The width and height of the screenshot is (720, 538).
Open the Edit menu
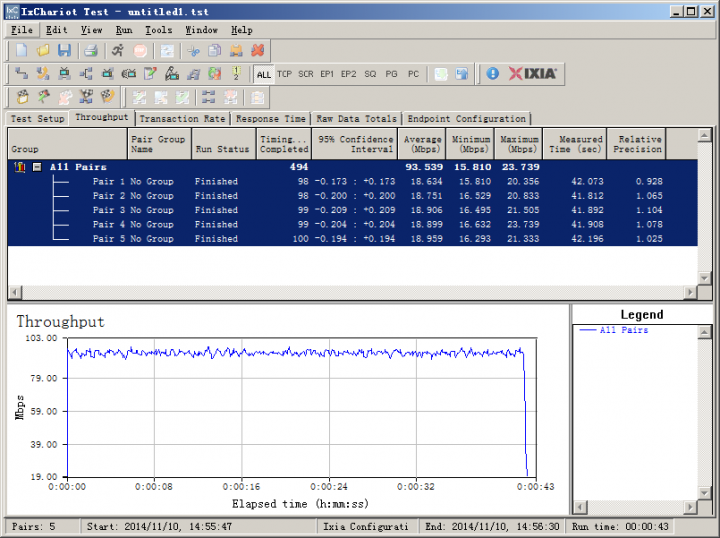coord(56,30)
